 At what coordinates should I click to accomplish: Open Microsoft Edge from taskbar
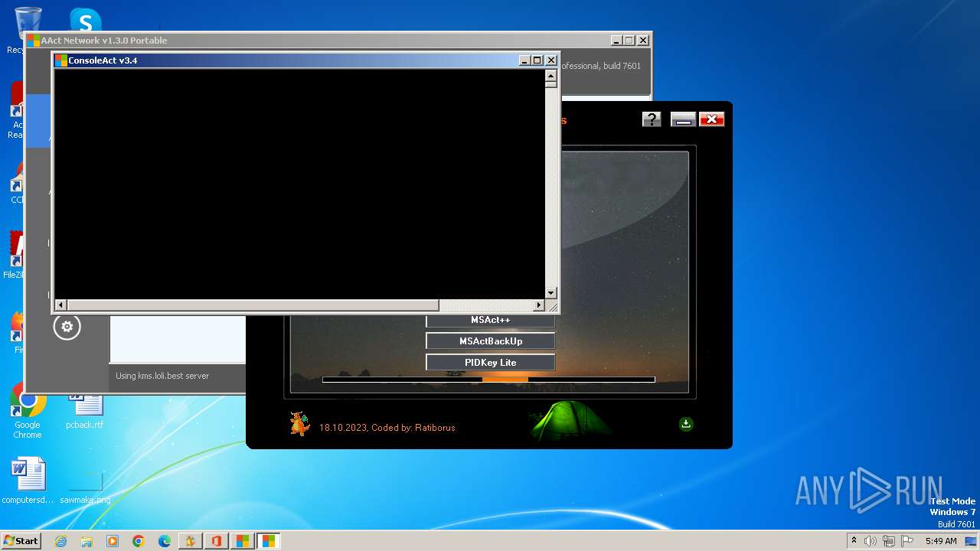(x=165, y=541)
